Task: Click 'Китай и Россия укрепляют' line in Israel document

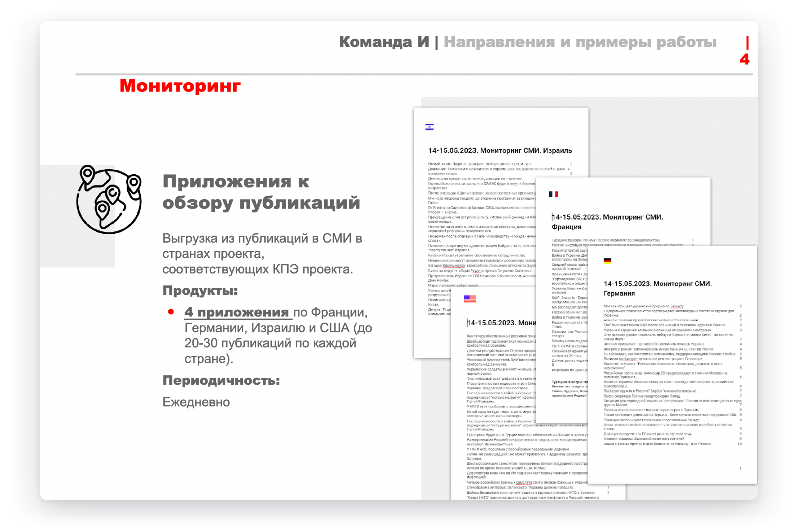Action: click(477, 255)
